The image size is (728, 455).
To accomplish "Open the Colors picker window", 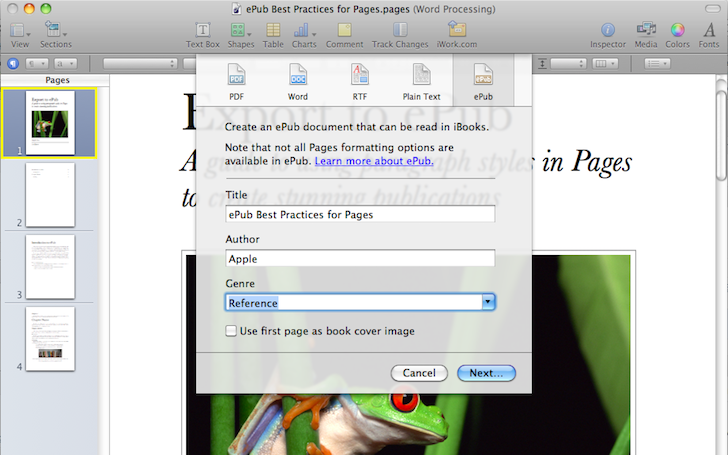I will 677,35.
